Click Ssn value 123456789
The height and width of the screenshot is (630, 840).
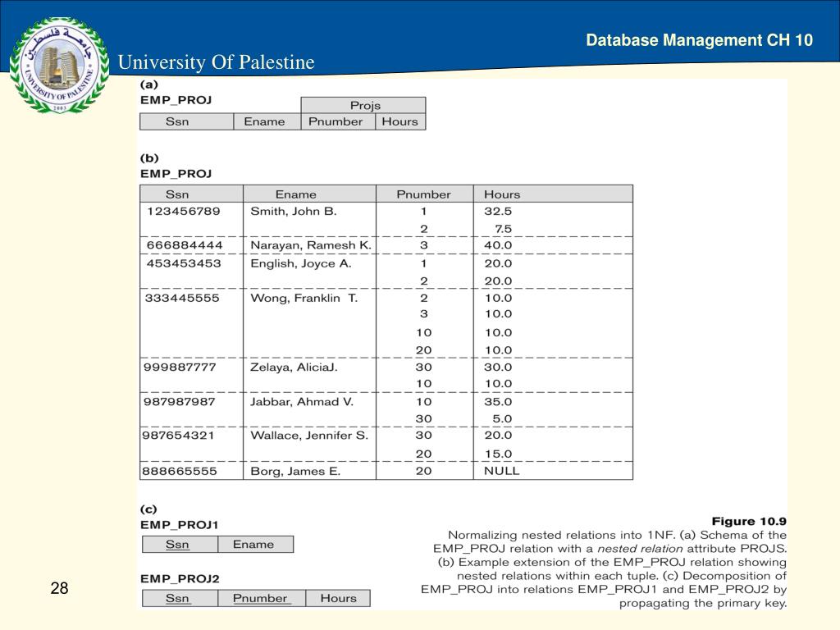tap(183, 211)
